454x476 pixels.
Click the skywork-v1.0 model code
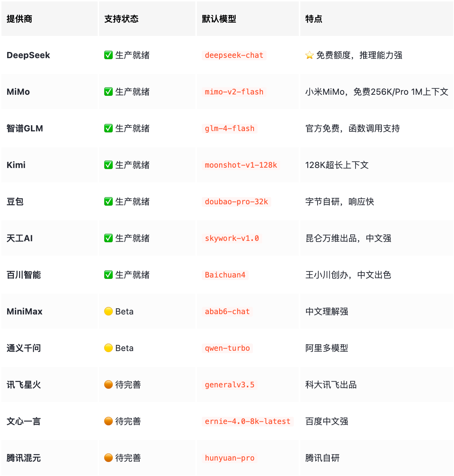232,238
